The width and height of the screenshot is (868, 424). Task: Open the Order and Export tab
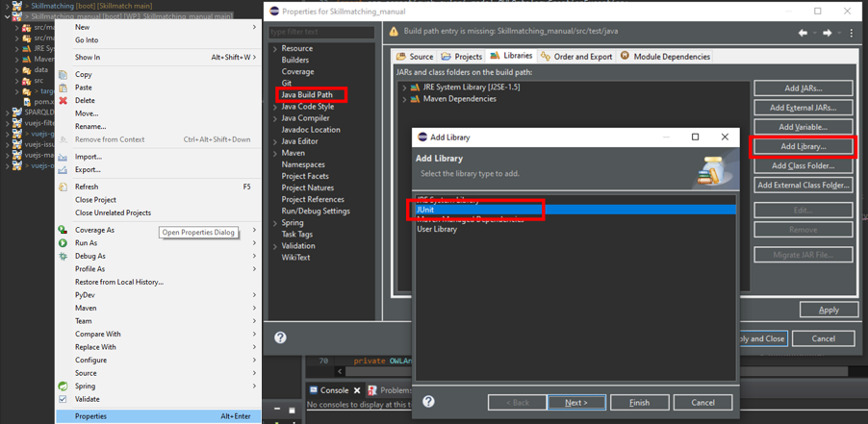click(576, 57)
